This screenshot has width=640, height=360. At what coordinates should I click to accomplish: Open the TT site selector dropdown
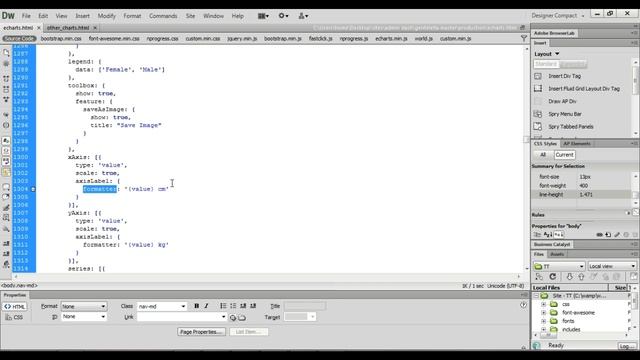pyautogui.click(x=559, y=266)
